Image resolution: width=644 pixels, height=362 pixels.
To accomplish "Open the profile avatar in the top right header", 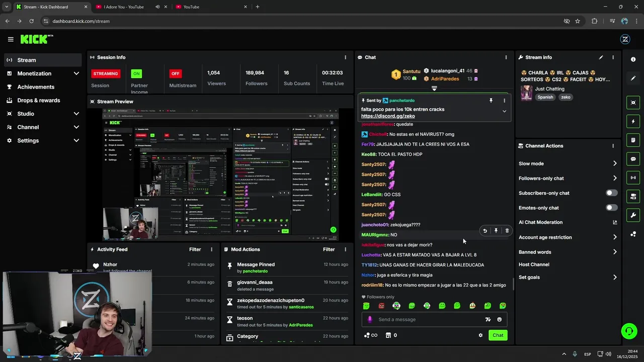I will click(x=625, y=39).
